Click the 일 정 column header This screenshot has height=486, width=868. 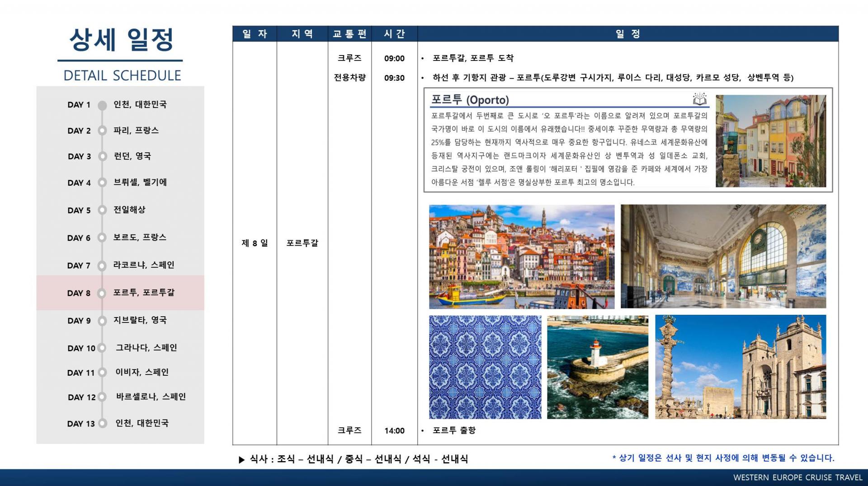[x=628, y=34]
